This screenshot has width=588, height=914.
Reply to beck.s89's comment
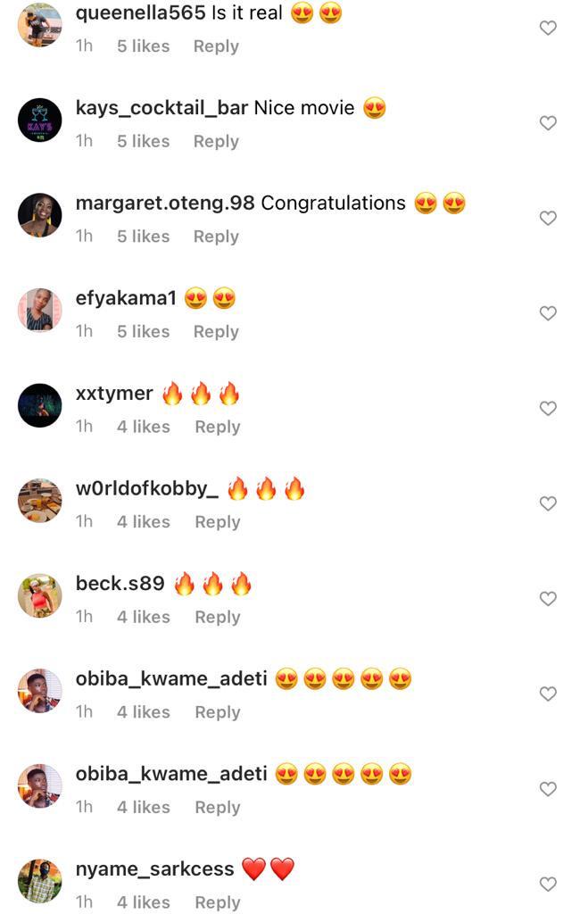218,617
